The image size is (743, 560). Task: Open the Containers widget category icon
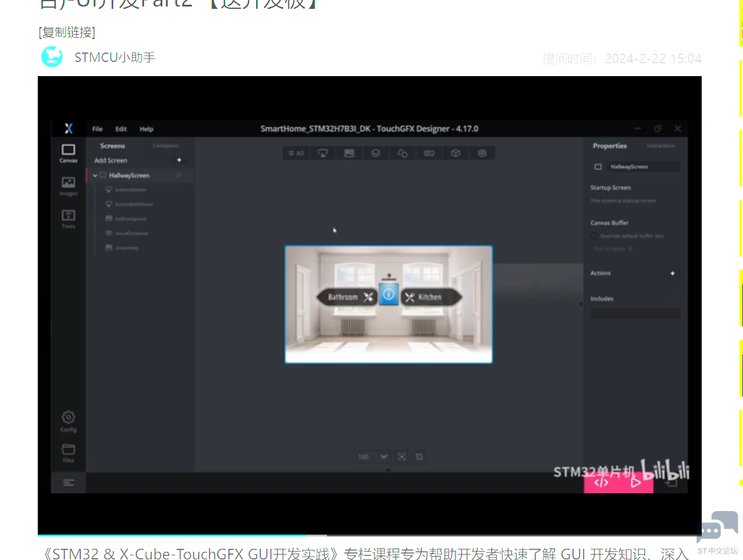click(x=375, y=153)
